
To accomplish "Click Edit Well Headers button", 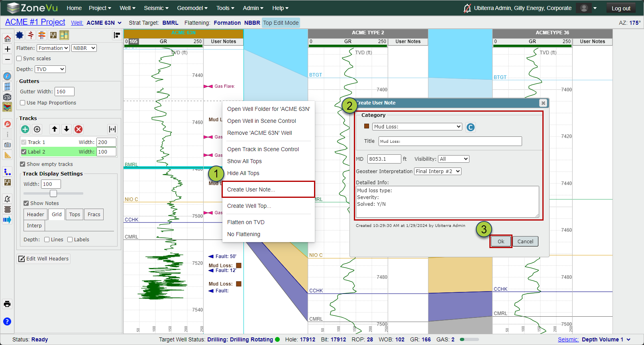I will coord(43,259).
